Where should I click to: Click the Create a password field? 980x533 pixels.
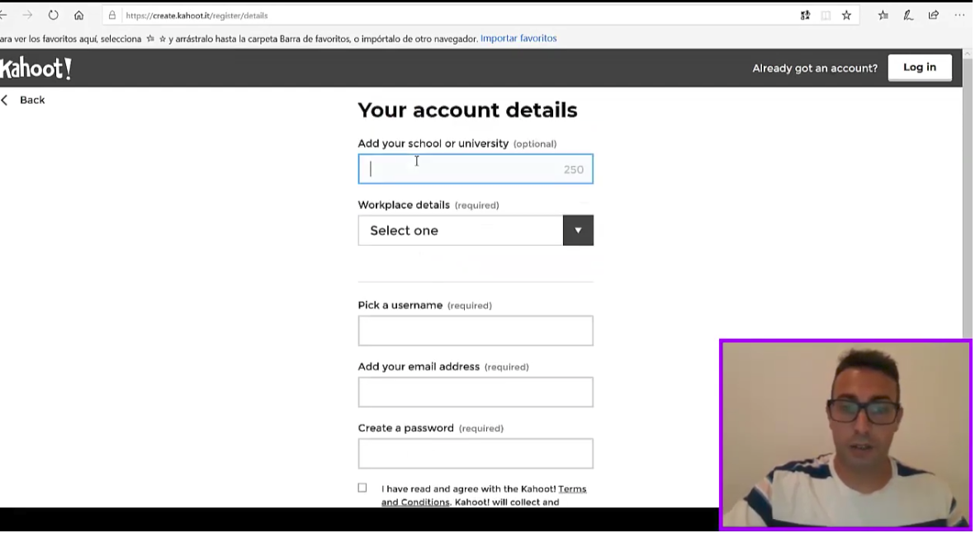(475, 453)
